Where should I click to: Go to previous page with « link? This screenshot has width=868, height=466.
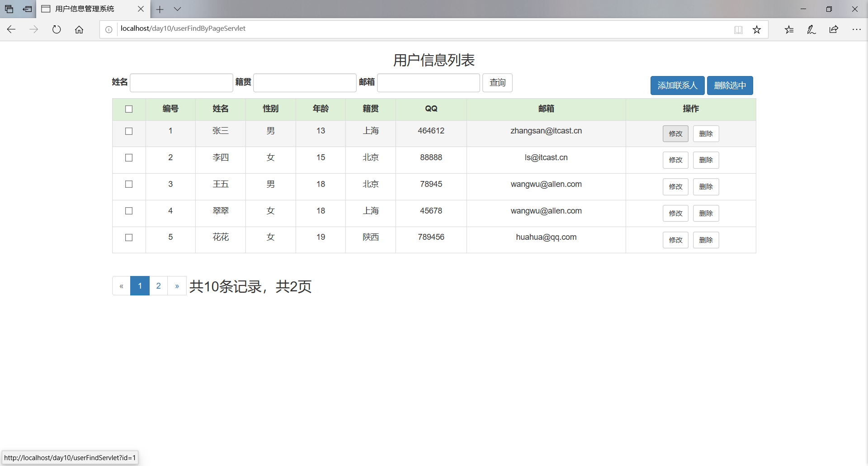tap(121, 286)
